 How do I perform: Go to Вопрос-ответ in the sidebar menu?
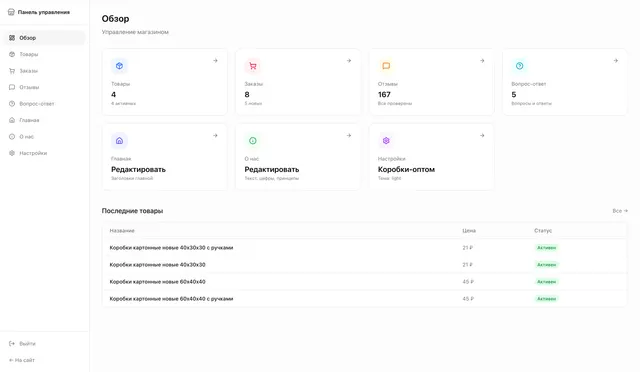click(x=44, y=104)
